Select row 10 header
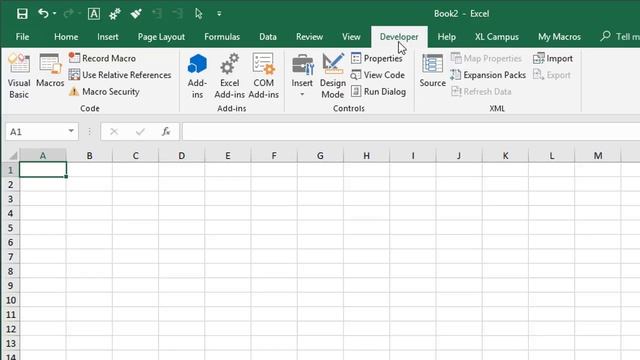Viewport: 640px width, 360px height. coord(10,300)
